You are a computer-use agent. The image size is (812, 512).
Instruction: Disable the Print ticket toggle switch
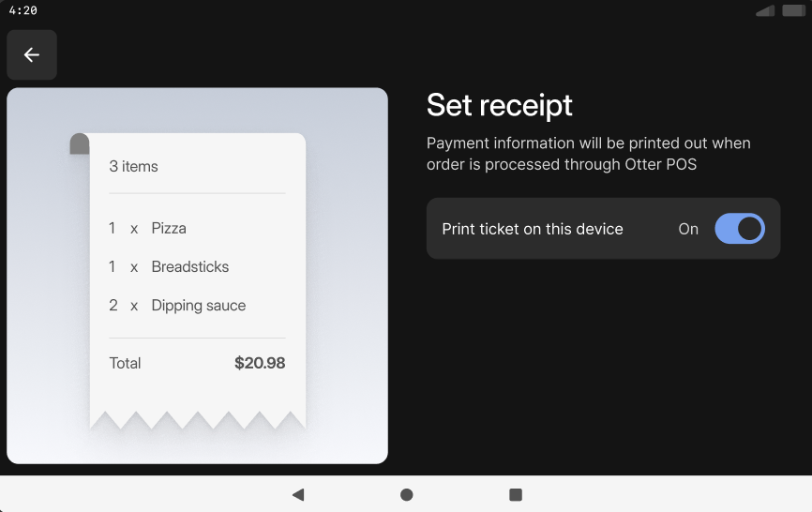pyautogui.click(x=740, y=229)
